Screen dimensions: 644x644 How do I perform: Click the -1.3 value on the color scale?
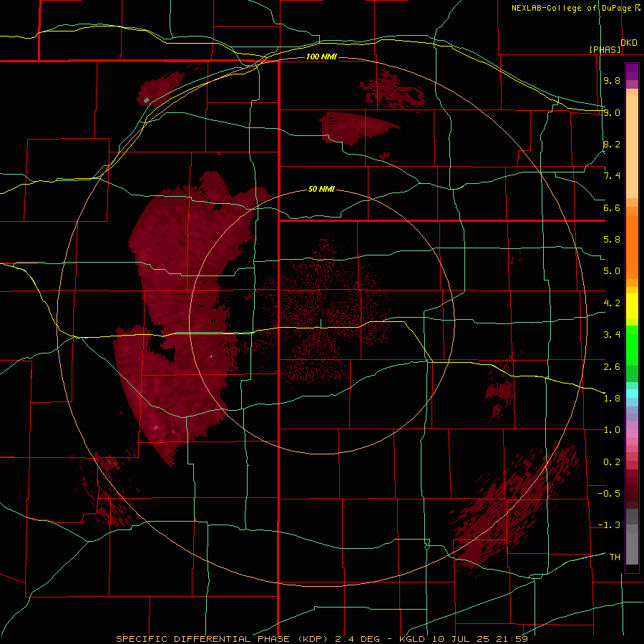609,525
